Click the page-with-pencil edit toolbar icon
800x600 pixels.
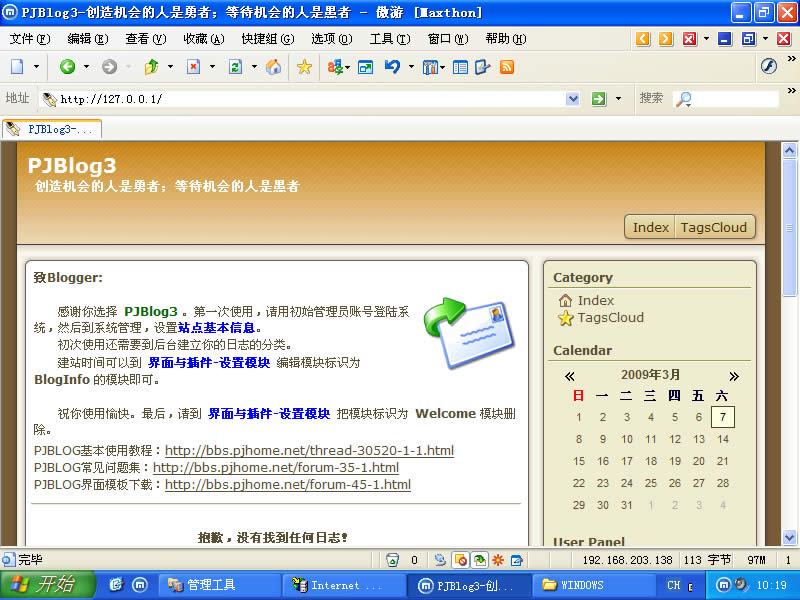pyautogui.click(x=482, y=67)
